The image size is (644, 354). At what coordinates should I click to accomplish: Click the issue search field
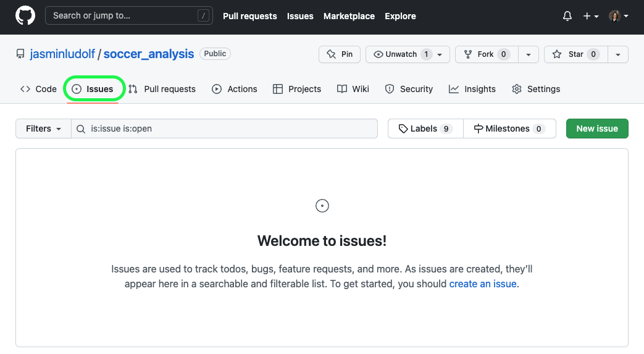coord(225,129)
